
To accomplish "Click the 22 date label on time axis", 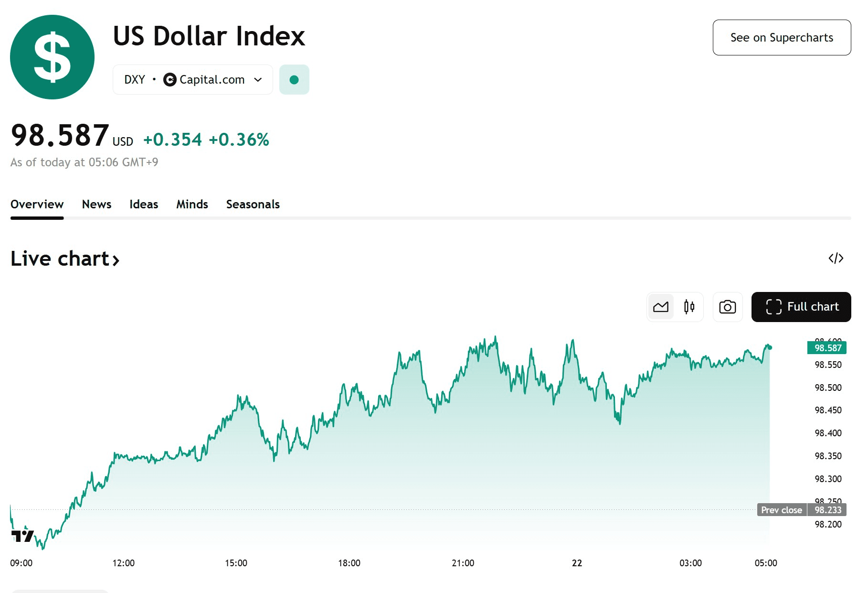I will [x=577, y=563].
